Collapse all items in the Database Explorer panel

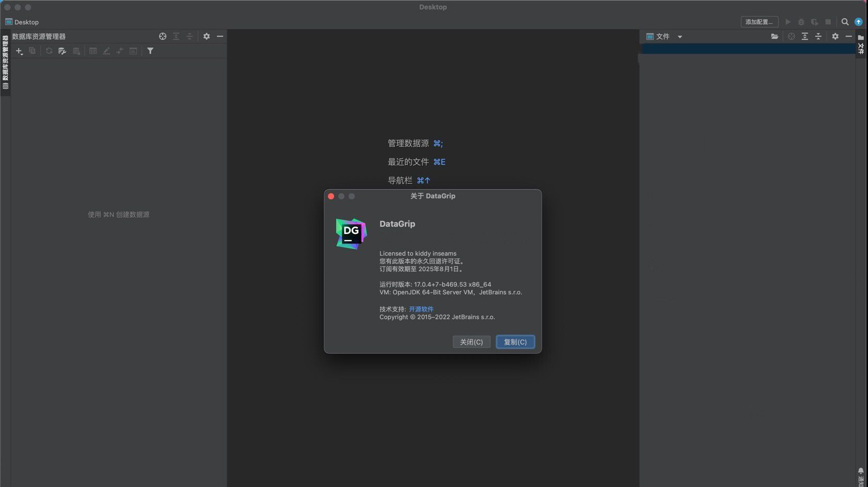click(190, 36)
